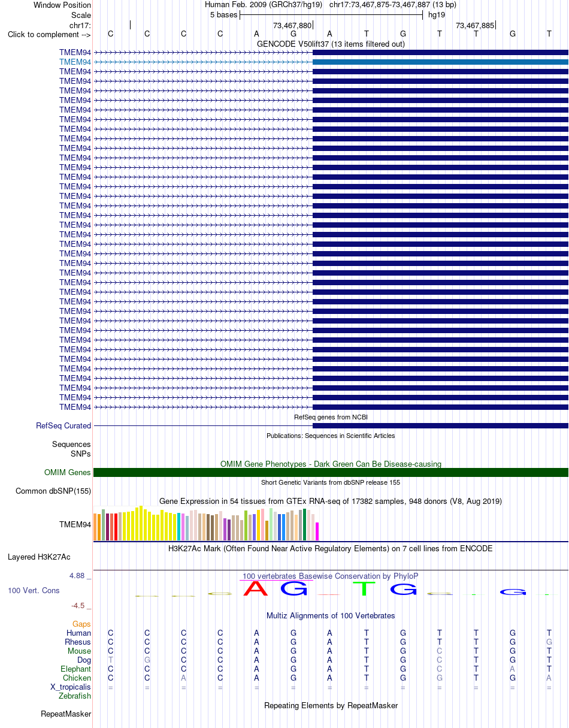The width and height of the screenshot is (569, 728).
Task: Open the PhyloP 100 vertebrates conservation title
Action: [x=331, y=576]
